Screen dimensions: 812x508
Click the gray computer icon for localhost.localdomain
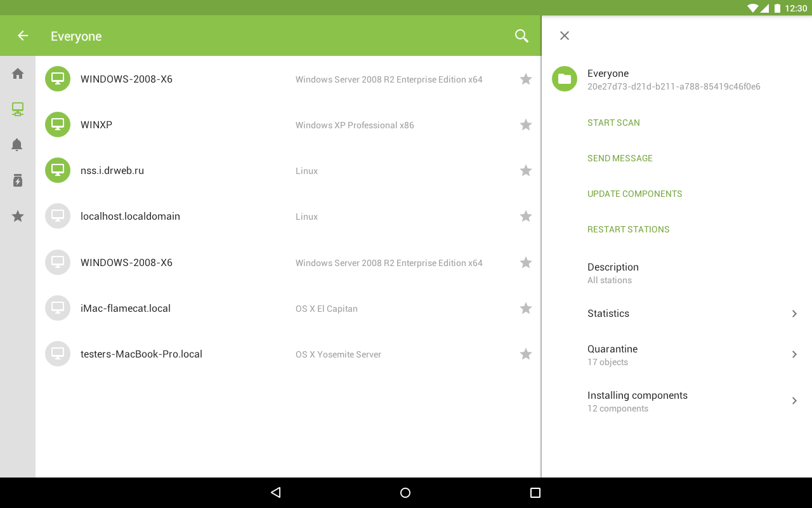coord(58,216)
